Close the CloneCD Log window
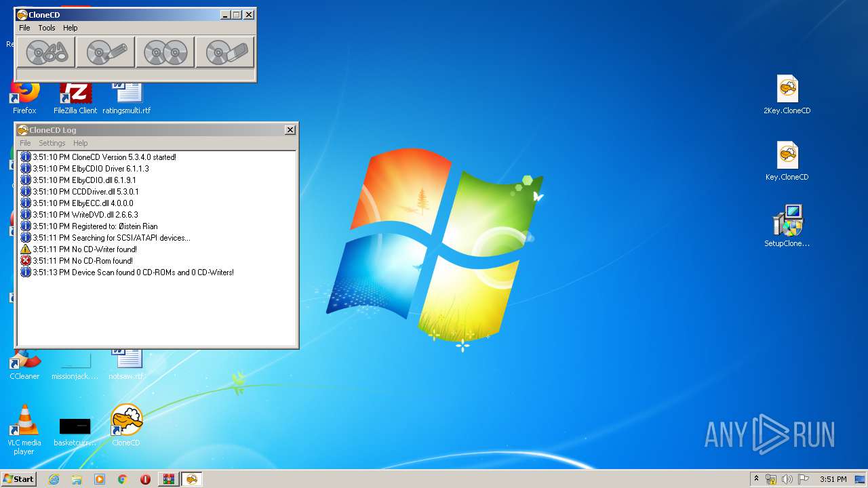Viewport: 868px width, 488px height. pos(290,130)
